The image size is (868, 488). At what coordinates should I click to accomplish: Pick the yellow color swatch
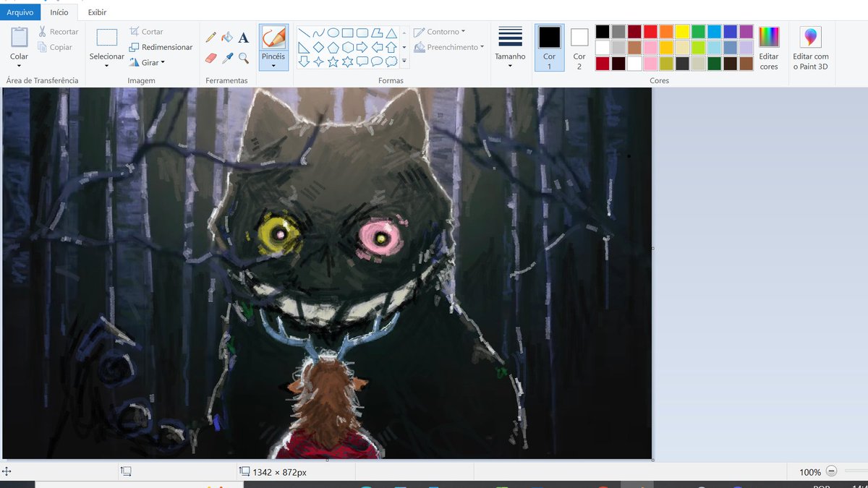682,31
